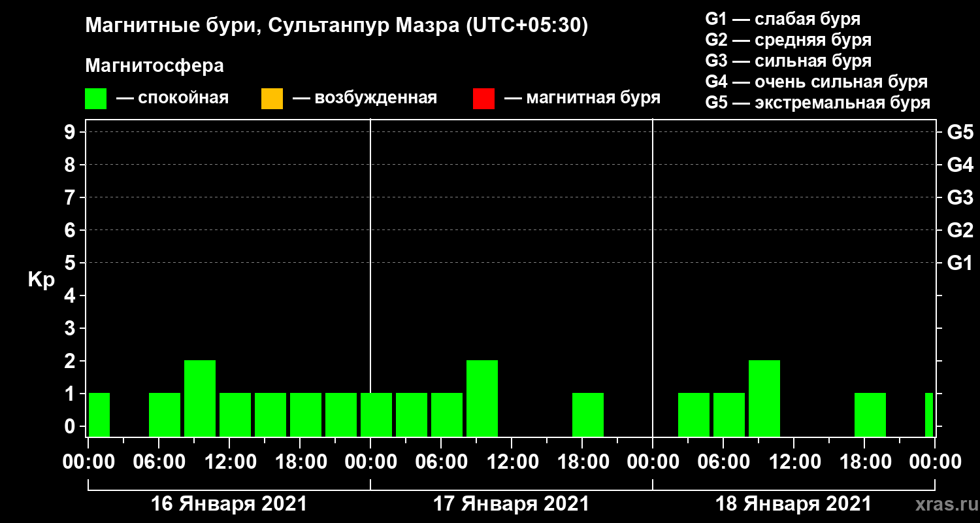Click the '12:00' tick label of 18 January

click(x=794, y=462)
